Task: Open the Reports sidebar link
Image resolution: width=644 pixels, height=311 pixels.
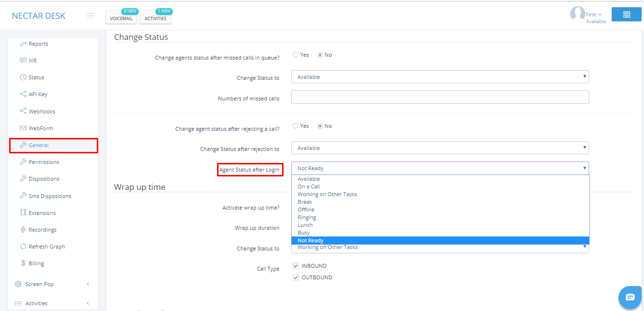Action: 39,44
